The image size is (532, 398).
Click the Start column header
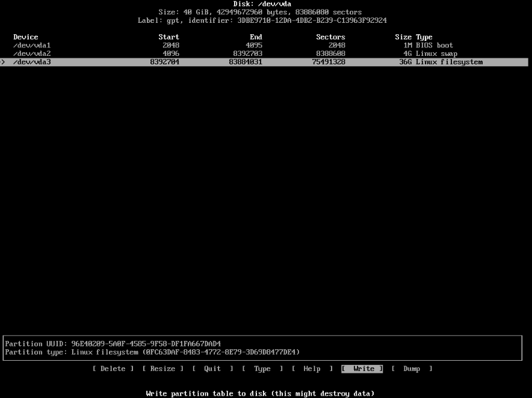169,37
